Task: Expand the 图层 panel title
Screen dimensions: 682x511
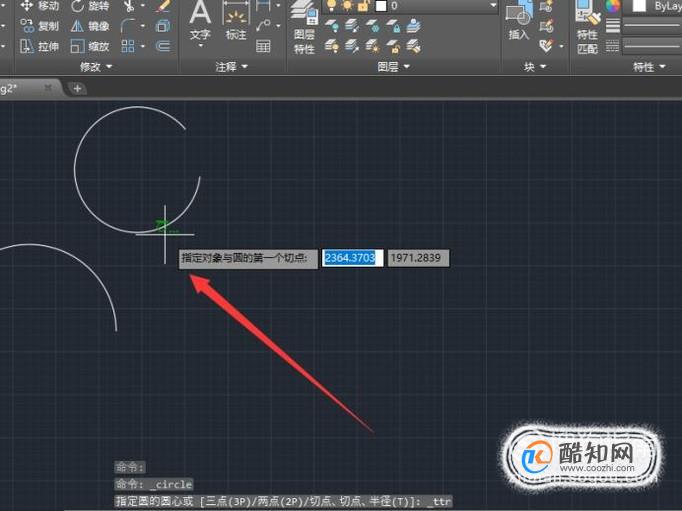Action: (x=393, y=67)
